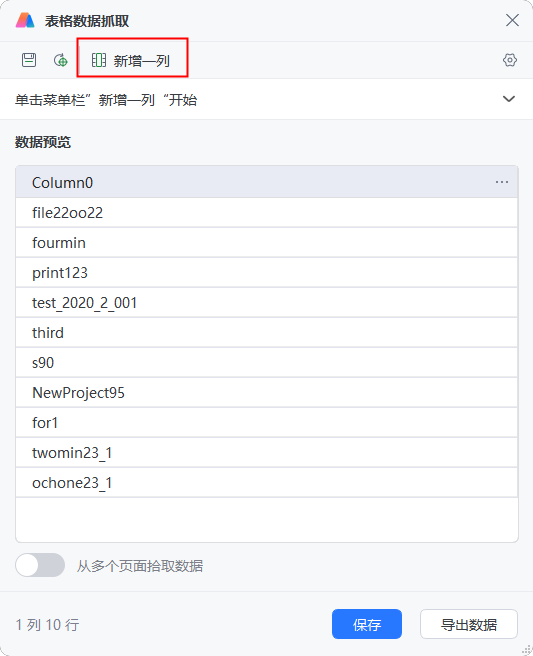
Task: Select the NewProject95 row
Action: (x=266, y=393)
